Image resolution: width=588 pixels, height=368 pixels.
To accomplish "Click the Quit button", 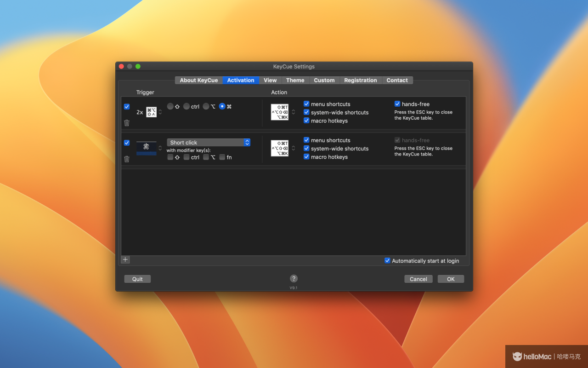I will 137,279.
